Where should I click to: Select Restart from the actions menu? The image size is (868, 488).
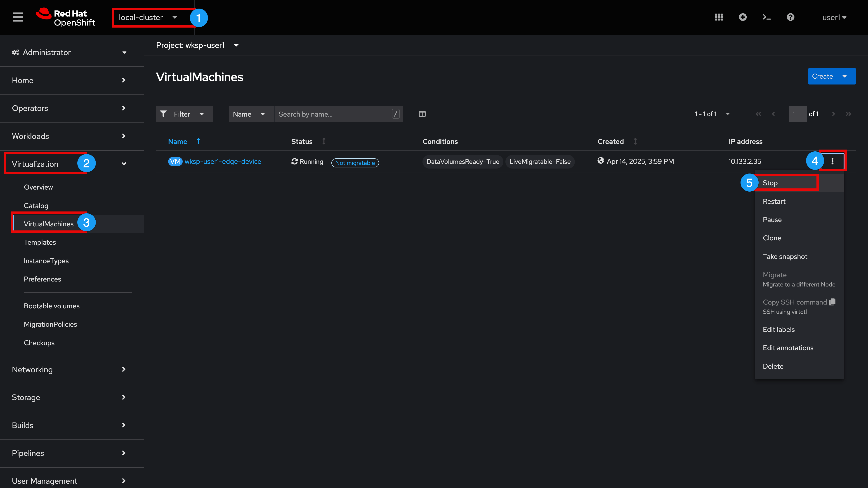coord(799,201)
